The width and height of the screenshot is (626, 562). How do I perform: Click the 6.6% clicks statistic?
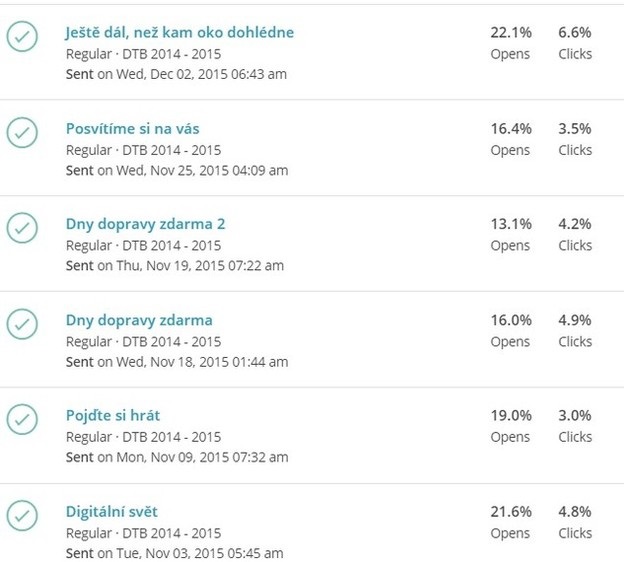(574, 32)
